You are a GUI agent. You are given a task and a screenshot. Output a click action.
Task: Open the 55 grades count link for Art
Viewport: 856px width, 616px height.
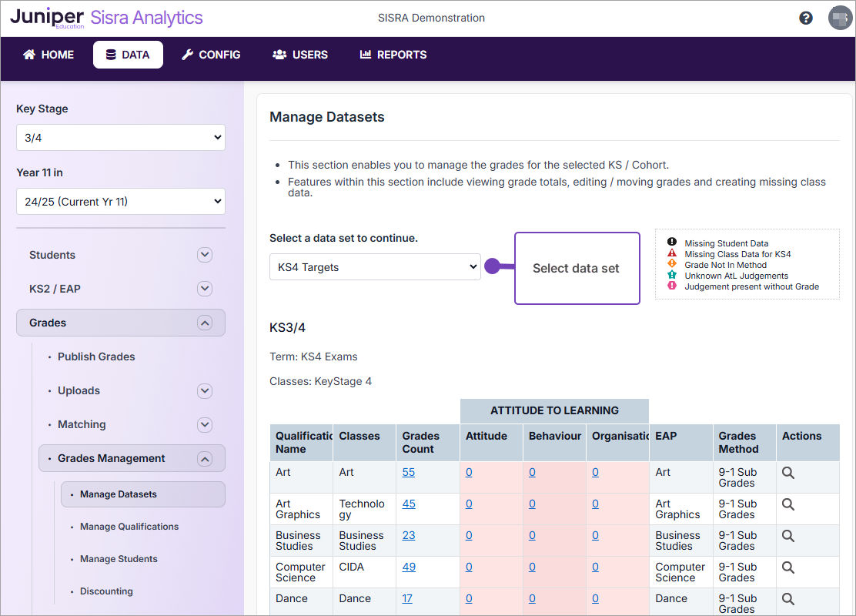click(x=408, y=472)
